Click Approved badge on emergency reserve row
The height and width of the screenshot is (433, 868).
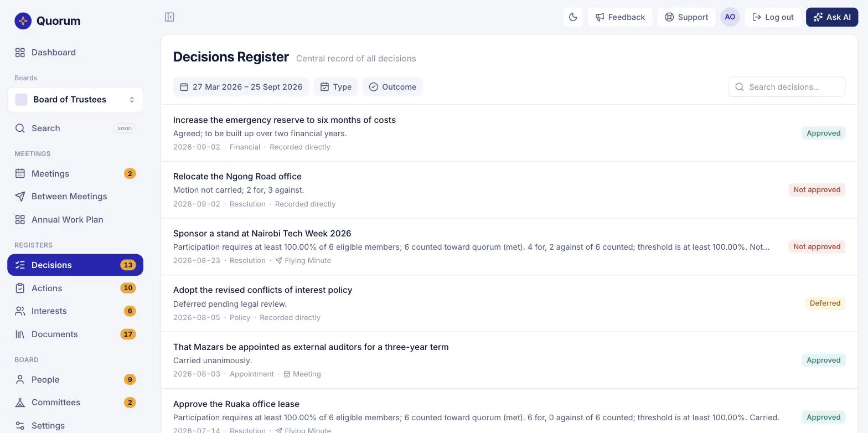pyautogui.click(x=823, y=133)
